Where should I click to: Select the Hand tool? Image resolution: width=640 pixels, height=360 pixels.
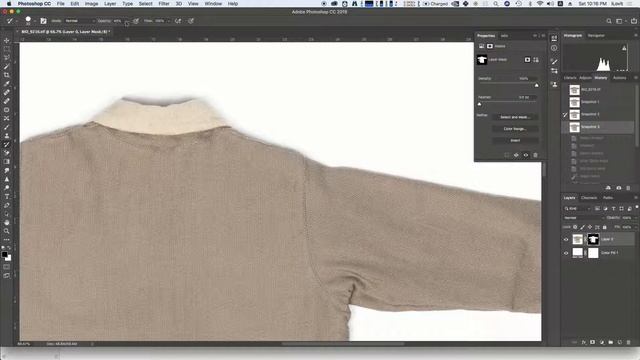[x=7, y=222]
